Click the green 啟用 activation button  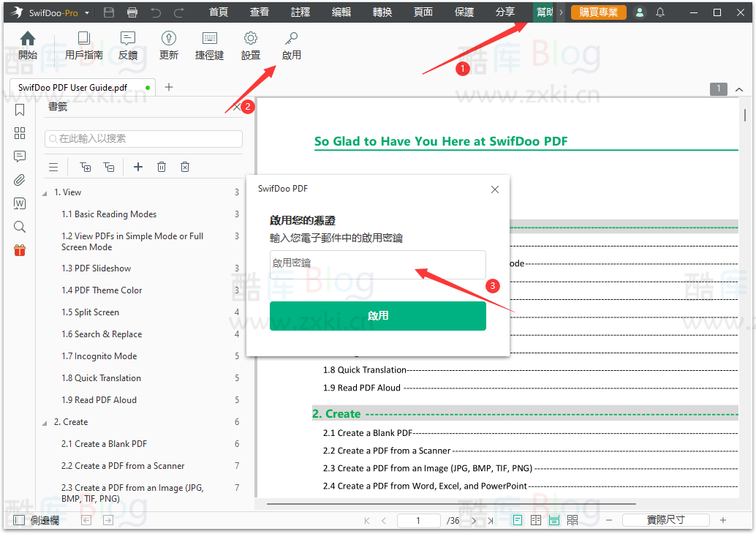click(377, 315)
